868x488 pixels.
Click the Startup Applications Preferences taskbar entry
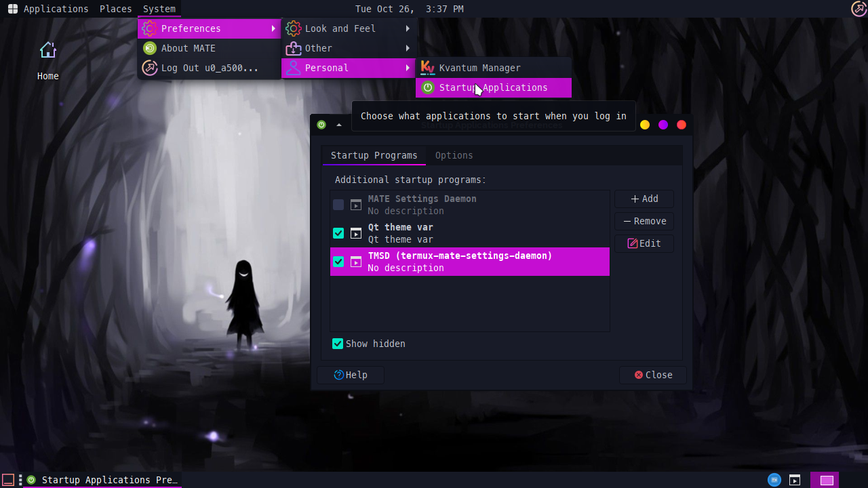click(102, 480)
